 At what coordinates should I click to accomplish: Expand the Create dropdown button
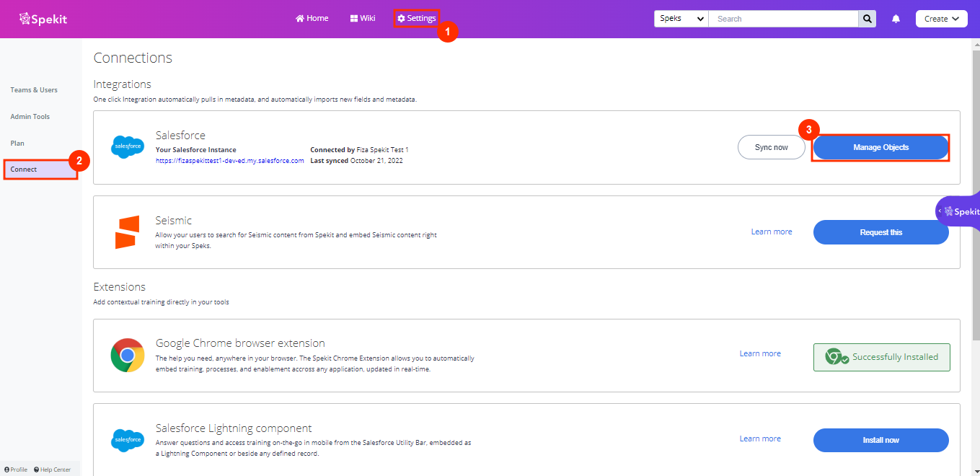(x=942, y=19)
